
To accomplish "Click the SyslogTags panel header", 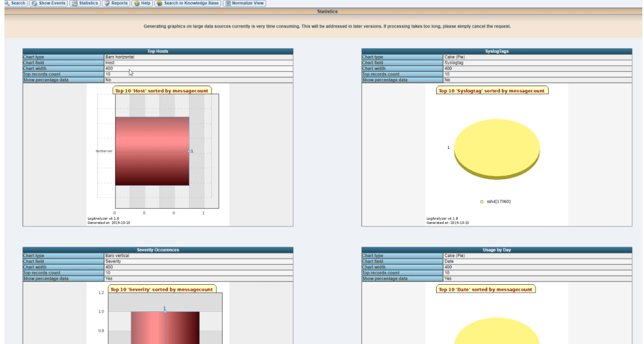I will (497, 52).
